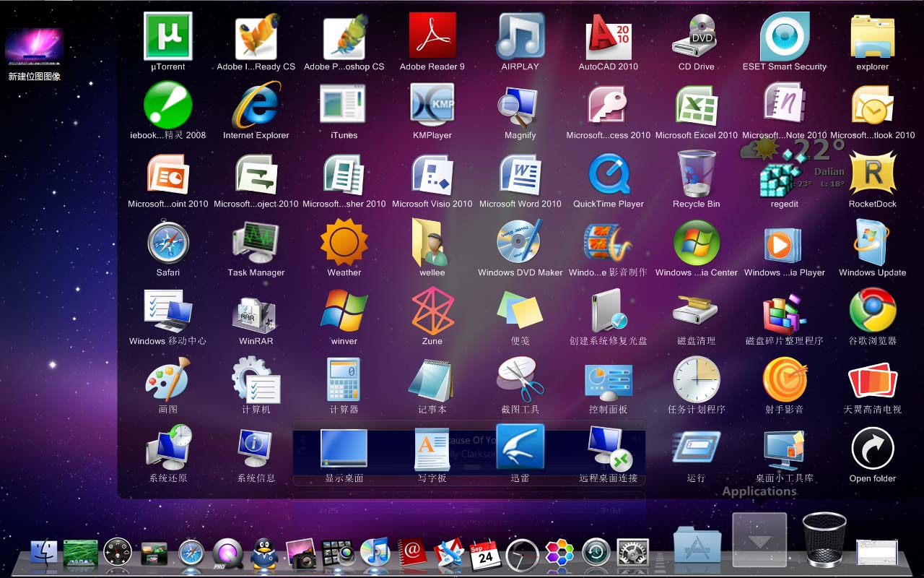Collapse the Applications stack down-arrow in dock
The height and width of the screenshot is (578, 924).
[x=759, y=539]
